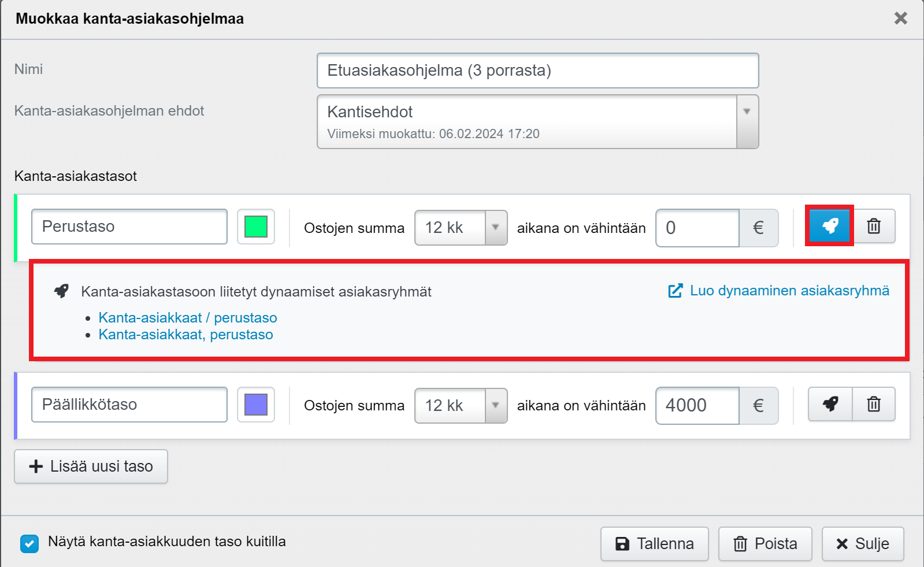924x567 pixels.
Task: Pick the purple color swatch for Päällikkötaso
Action: click(256, 405)
